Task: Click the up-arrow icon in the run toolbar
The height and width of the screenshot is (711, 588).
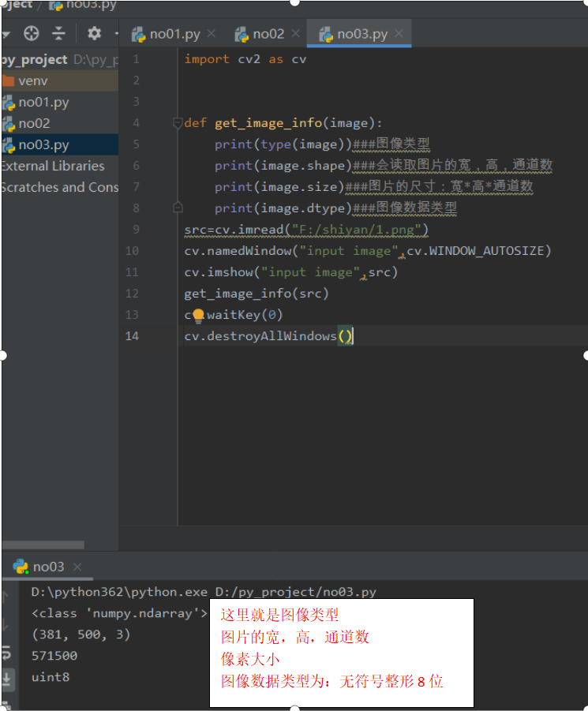Action: click(6, 597)
